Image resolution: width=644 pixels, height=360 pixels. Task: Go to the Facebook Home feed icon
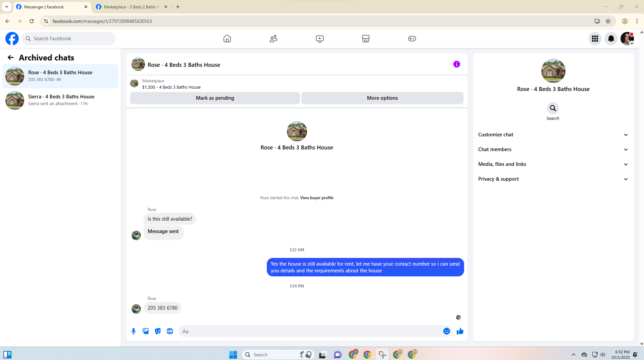pyautogui.click(x=227, y=39)
